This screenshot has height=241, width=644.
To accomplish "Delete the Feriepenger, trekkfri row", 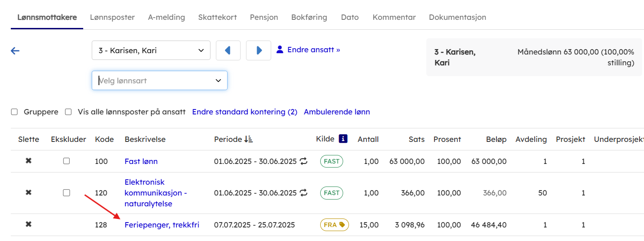I will (28, 224).
